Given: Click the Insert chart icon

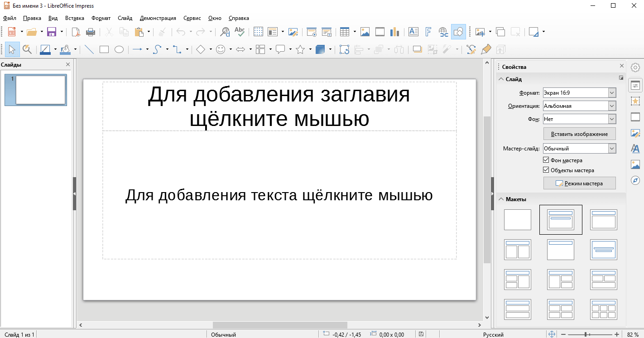Looking at the screenshot, I should point(394,32).
